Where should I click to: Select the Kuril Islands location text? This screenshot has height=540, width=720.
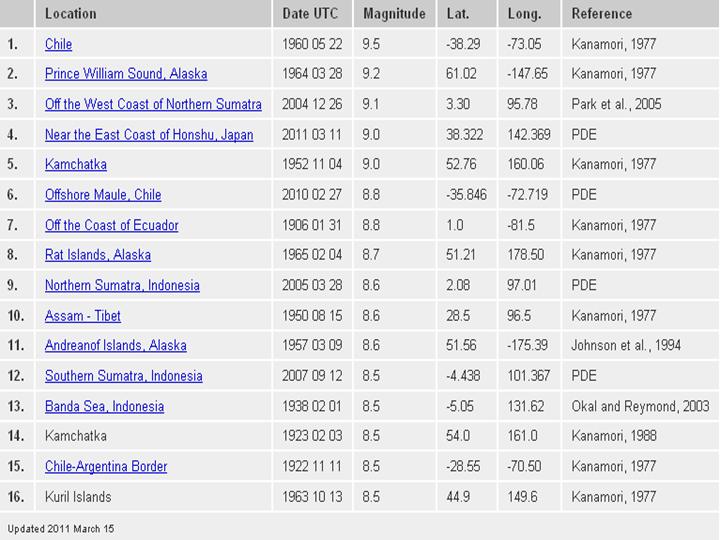(x=78, y=496)
